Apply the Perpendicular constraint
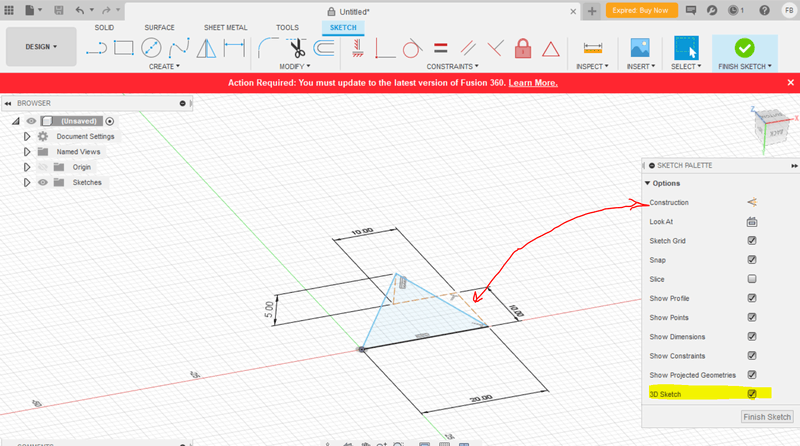This screenshot has width=800, height=446. click(x=495, y=48)
